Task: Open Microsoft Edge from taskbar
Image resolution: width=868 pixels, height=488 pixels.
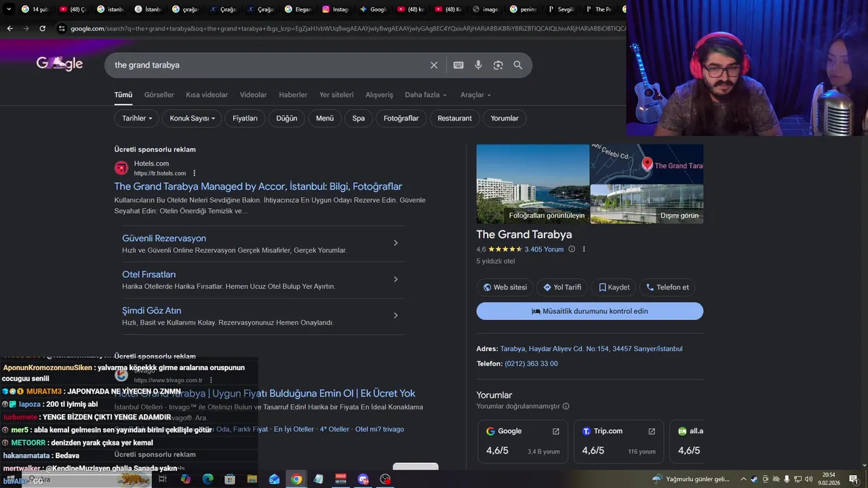Action: tap(208, 479)
